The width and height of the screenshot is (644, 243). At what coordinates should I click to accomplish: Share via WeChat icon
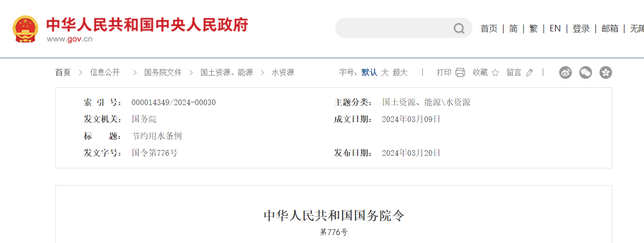click(x=585, y=72)
